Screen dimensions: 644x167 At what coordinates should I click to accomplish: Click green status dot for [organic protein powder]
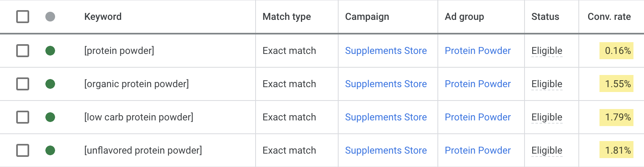point(50,84)
